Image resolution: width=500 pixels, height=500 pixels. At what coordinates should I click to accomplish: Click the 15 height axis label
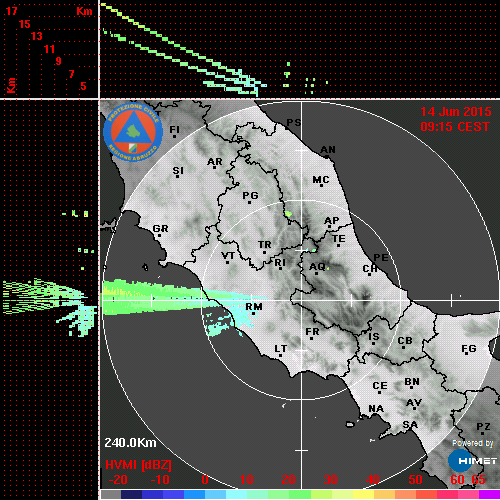pyautogui.click(x=25, y=24)
